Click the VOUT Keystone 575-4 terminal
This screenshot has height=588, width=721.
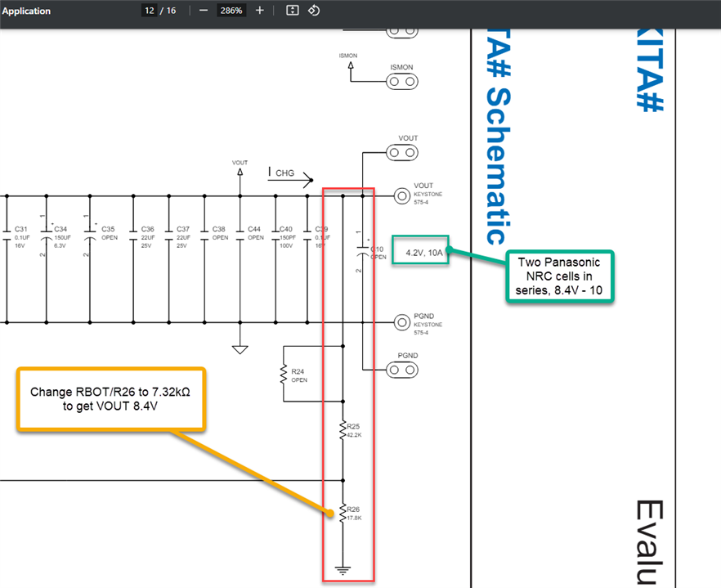coord(402,196)
